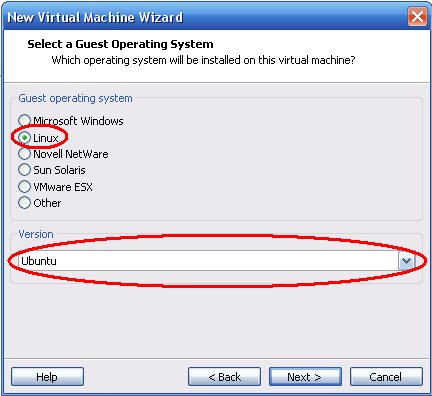The height and width of the screenshot is (396, 432).
Task: Click the Guest operating system group label
Action: [75, 98]
